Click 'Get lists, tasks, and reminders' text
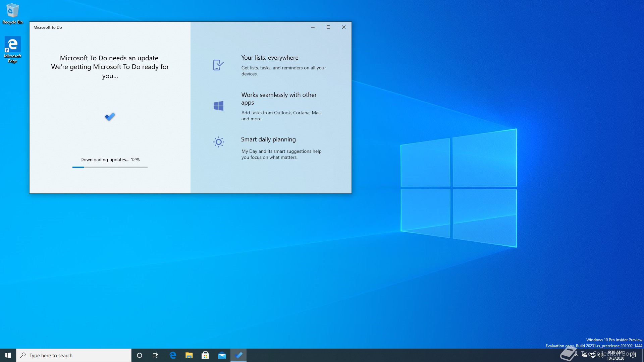The height and width of the screenshot is (362, 644). [x=283, y=71]
